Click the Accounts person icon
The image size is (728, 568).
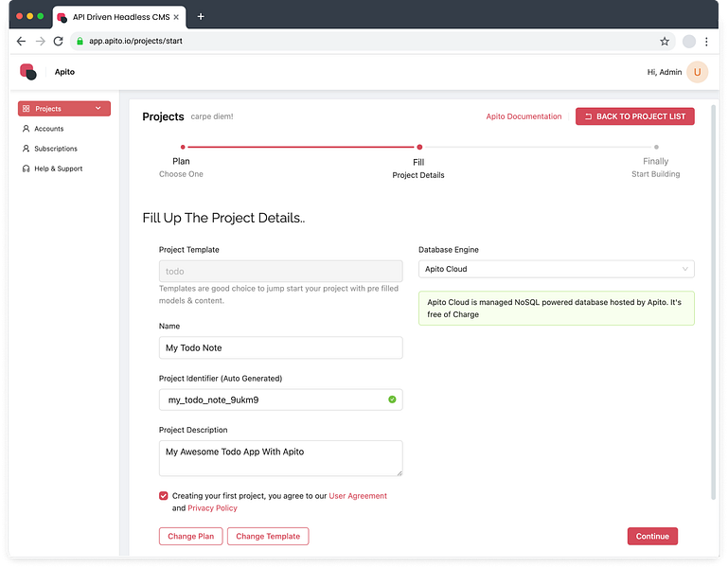click(x=26, y=129)
